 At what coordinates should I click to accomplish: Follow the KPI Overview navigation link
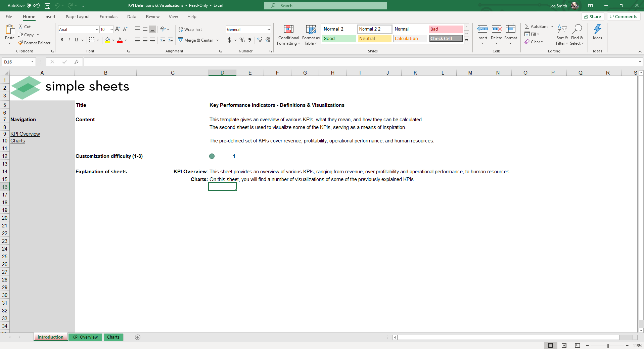[25, 134]
